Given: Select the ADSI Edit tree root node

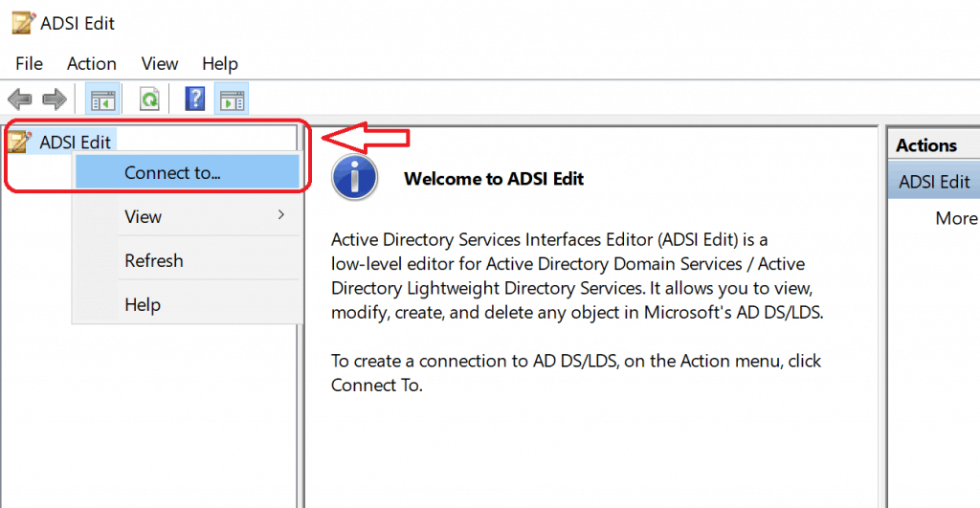Looking at the screenshot, I should tap(75, 142).
